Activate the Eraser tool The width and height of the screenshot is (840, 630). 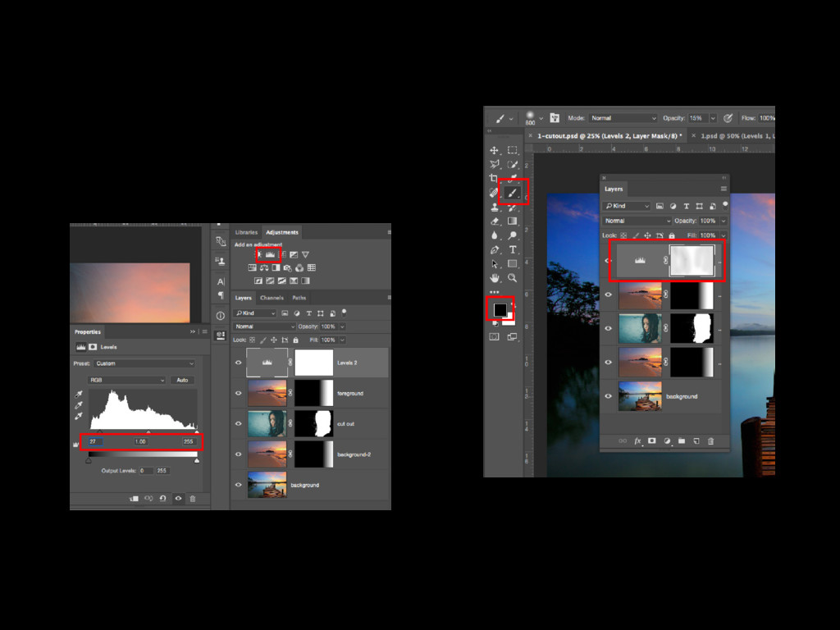click(x=494, y=221)
